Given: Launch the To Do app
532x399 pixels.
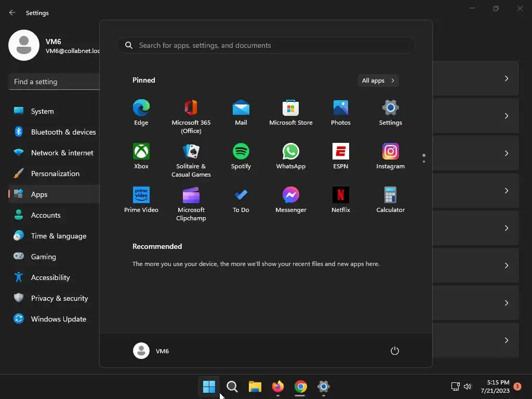Looking at the screenshot, I should pos(241,199).
